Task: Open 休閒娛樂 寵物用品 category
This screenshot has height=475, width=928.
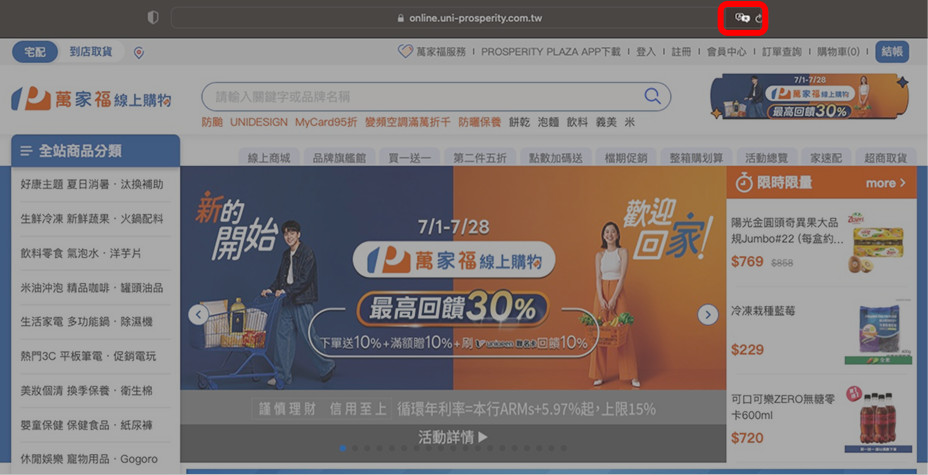Action: click(89, 459)
